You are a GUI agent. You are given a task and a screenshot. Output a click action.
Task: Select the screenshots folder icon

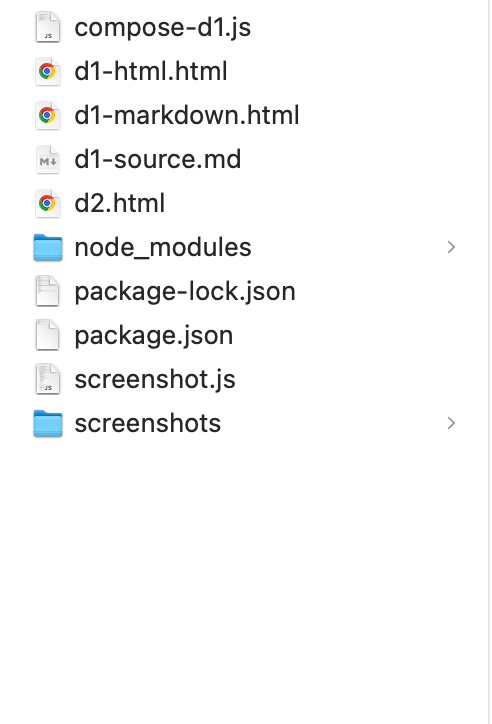click(48, 423)
